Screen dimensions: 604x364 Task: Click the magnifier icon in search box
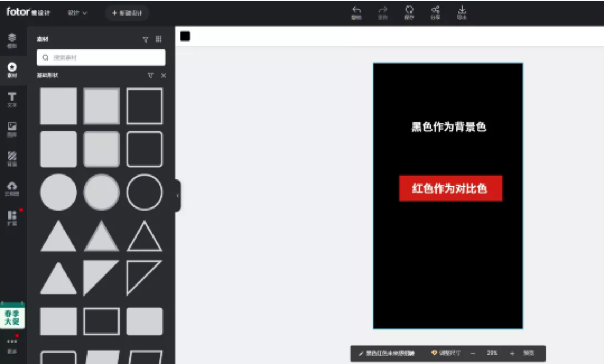[x=46, y=57]
